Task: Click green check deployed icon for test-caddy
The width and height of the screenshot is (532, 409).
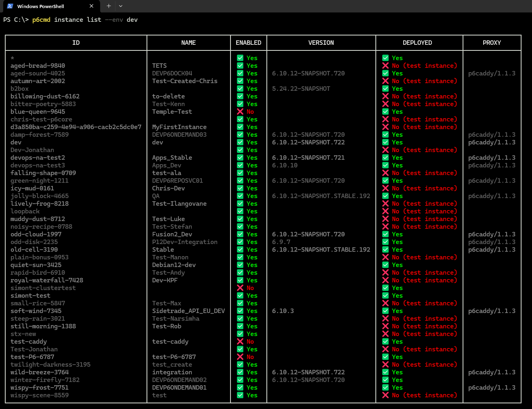Action: (385, 342)
